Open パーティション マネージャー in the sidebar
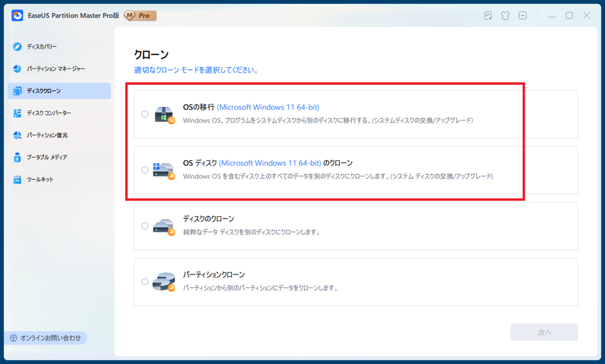The width and height of the screenshot is (605, 364). click(59, 69)
